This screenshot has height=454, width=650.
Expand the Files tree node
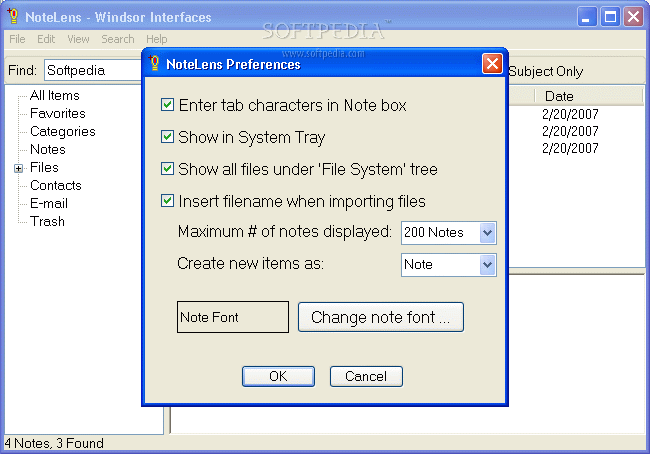tap(18, 168)
